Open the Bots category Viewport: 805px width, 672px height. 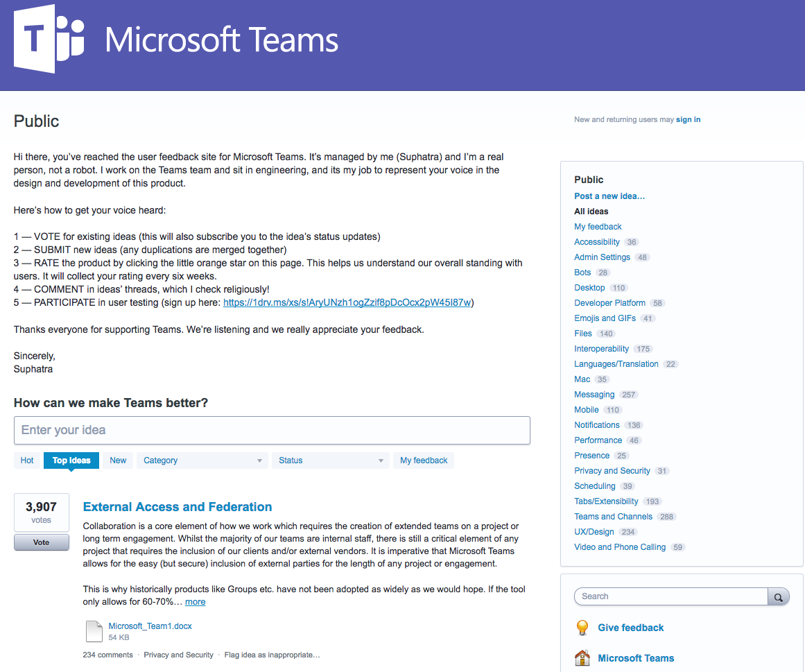[x=582, y=273]
